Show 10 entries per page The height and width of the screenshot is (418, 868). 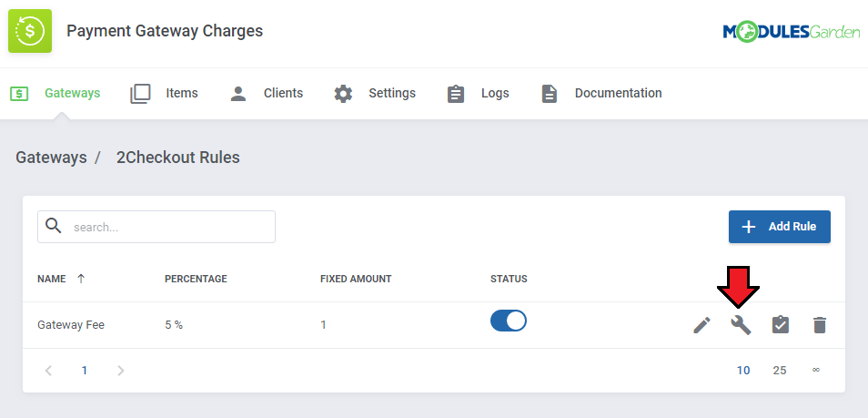tap(743, 371)
